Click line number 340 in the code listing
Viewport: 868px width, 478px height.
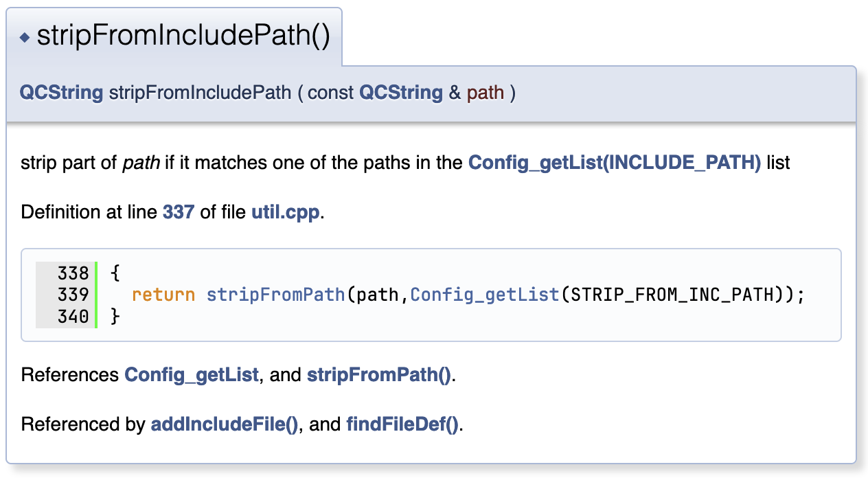point(73,317)
